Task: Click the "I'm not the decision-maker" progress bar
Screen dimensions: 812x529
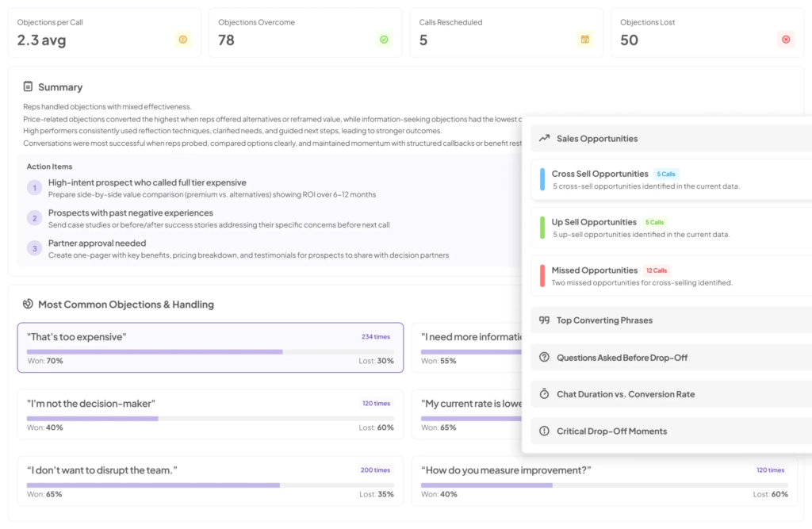Action: [x=210, y=419]
